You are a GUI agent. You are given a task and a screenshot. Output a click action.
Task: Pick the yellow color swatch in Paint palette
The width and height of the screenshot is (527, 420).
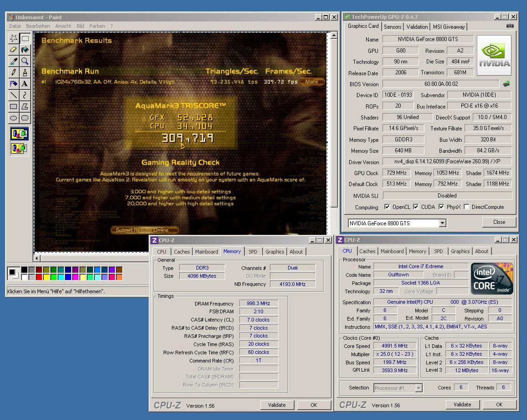46,277
